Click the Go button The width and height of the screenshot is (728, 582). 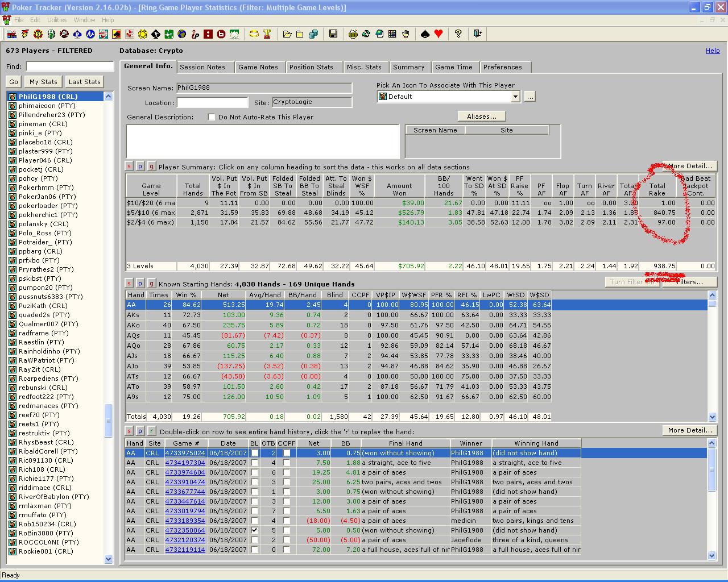pos(14,82)
